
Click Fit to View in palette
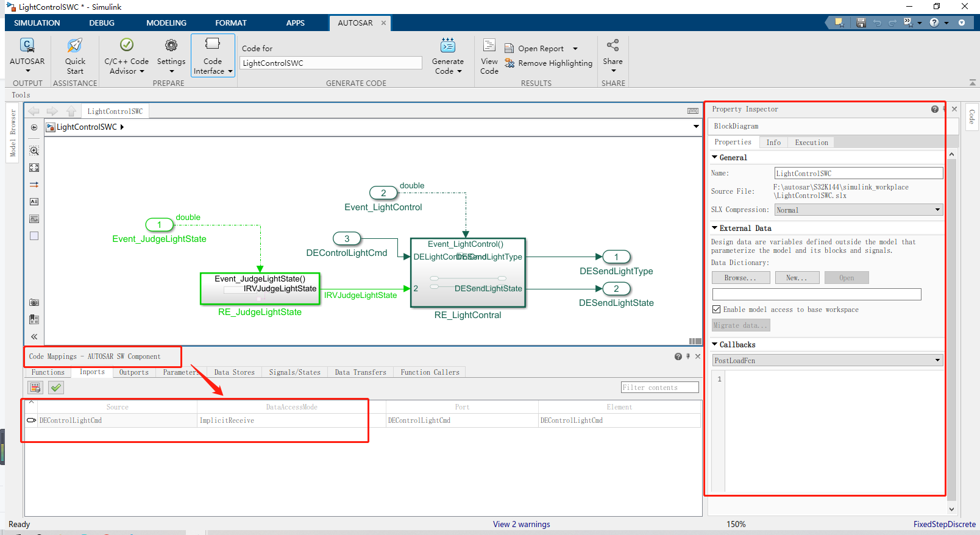click(x=34, y=168)
